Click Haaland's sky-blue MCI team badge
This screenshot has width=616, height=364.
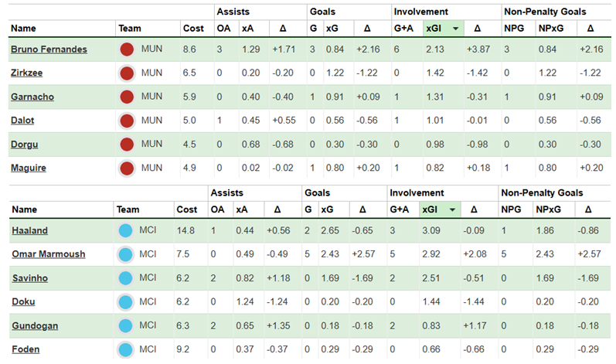(126, 230)
